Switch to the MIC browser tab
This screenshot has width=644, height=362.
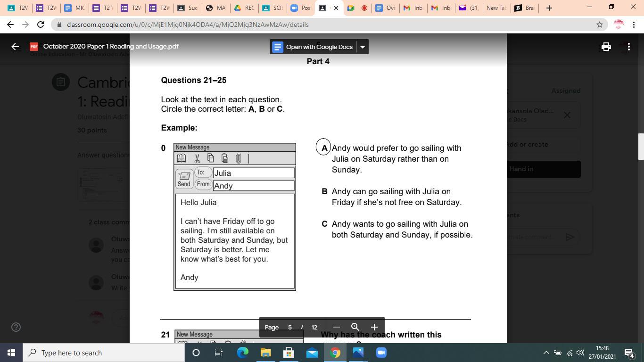click(74, 8)
